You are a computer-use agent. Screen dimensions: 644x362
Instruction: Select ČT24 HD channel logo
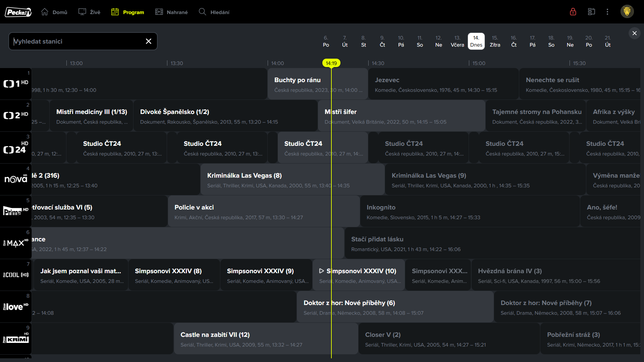click(x=16, y=147)
